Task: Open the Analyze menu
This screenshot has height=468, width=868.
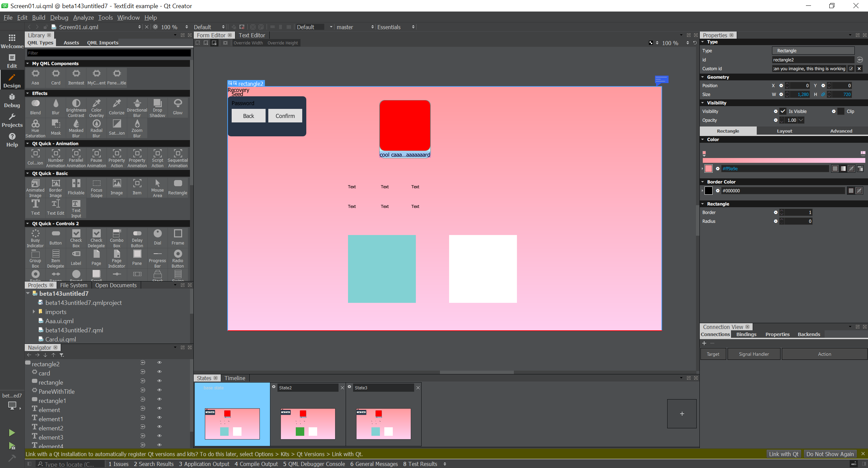Action: point(83,17)
